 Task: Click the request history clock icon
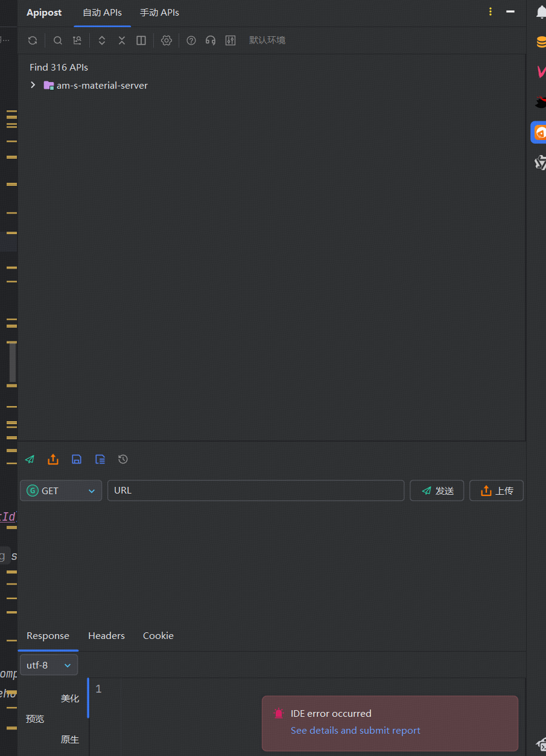point(123,459)
